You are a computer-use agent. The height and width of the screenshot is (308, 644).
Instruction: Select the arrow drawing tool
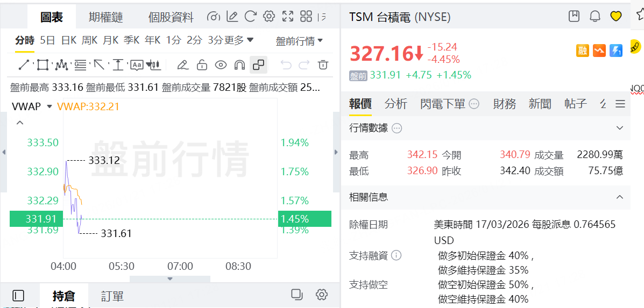coord(100,65)
